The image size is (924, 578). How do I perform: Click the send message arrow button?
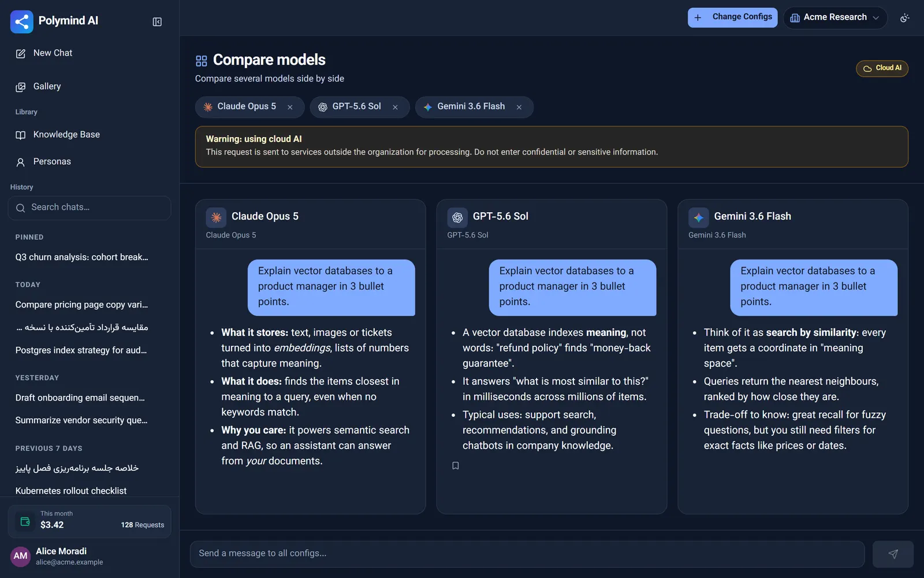coord(893,554)
